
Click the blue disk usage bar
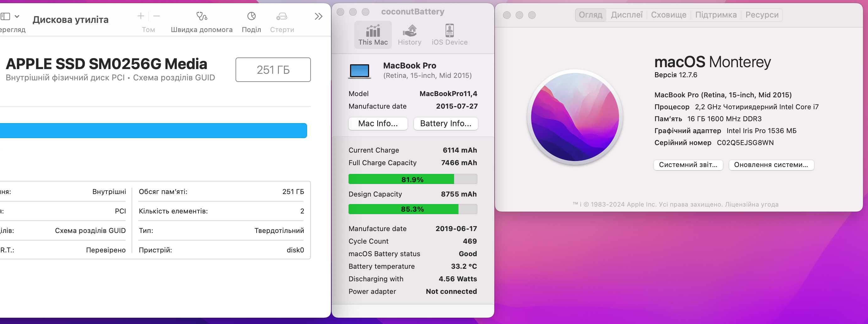click(x=153, y=131)
